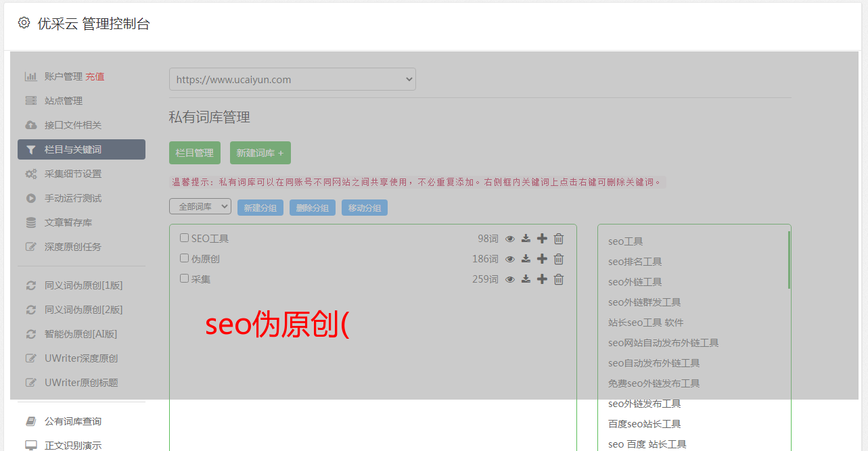Click the server icon beside 站点管理

pyautogui.click(x=31, y=101)
